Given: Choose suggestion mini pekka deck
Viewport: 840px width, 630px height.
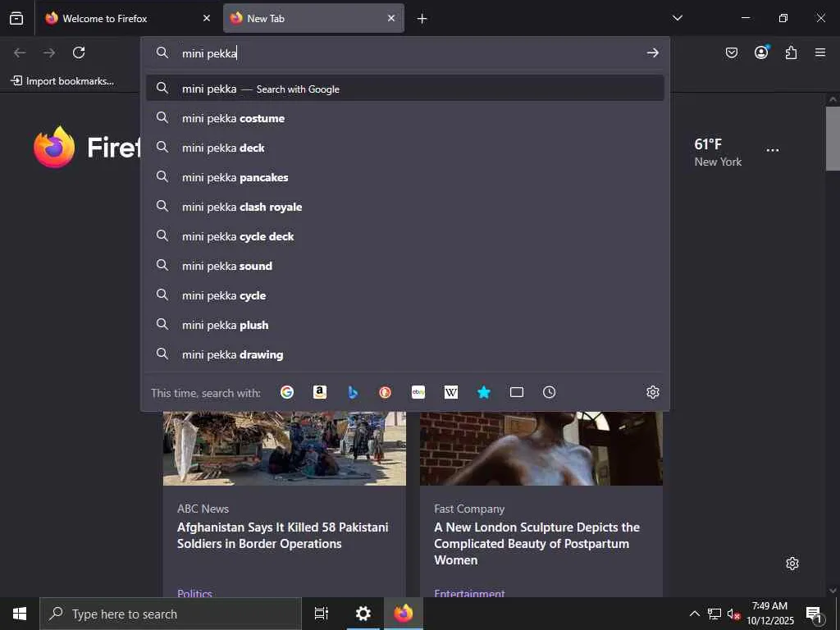Looking at the screenshot, I should [405, 148].
